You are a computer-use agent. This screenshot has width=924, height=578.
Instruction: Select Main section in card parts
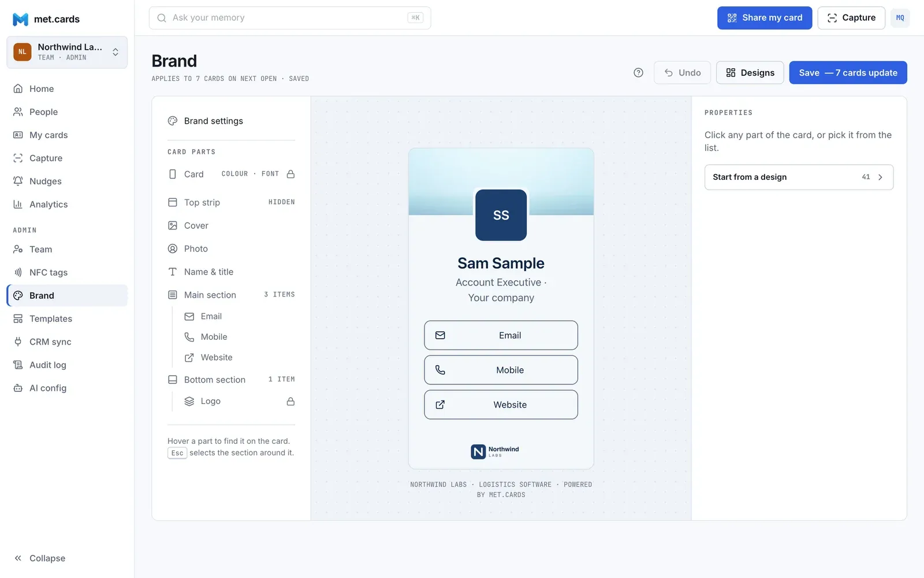coord(231,295)
